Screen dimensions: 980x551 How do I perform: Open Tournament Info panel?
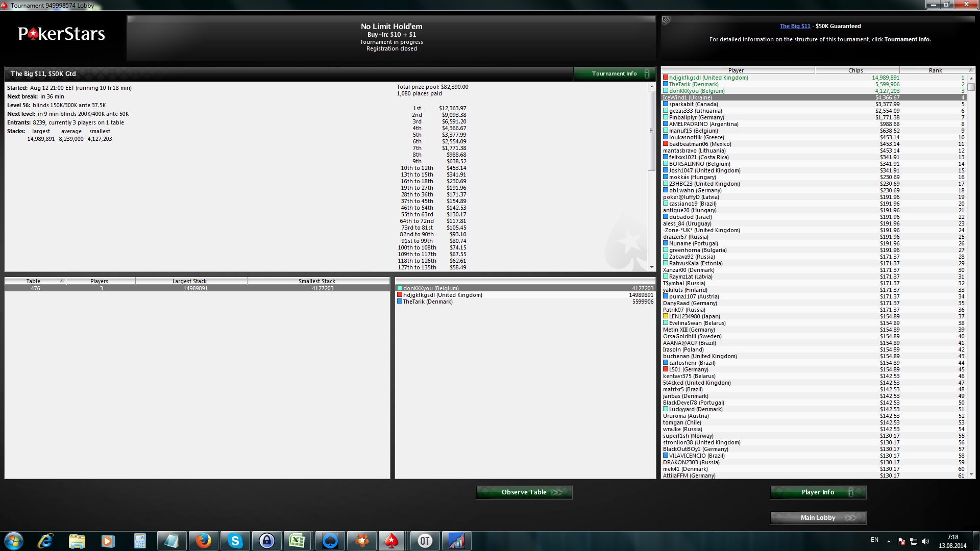coord(614,73)
